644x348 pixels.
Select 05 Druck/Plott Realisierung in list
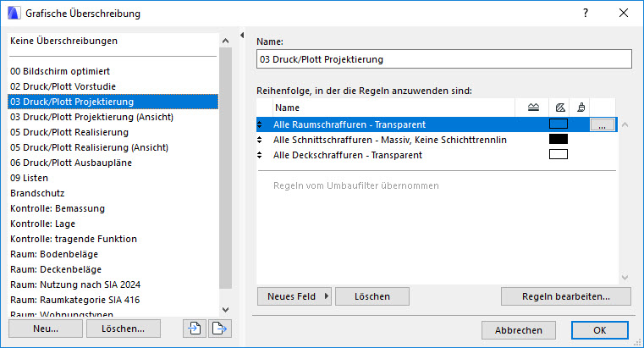coord(69,132)
